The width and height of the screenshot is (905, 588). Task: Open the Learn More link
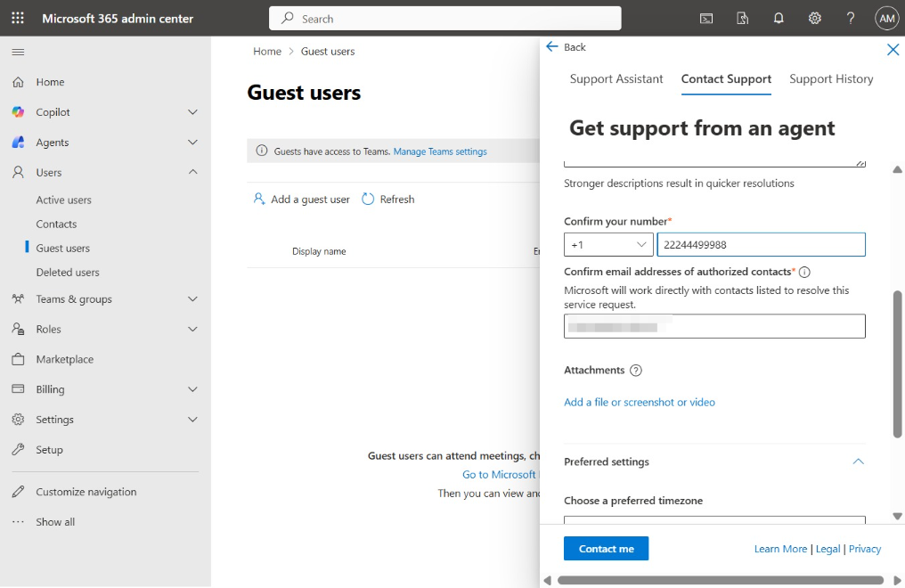pyautogui.click(x=780, y=549)
